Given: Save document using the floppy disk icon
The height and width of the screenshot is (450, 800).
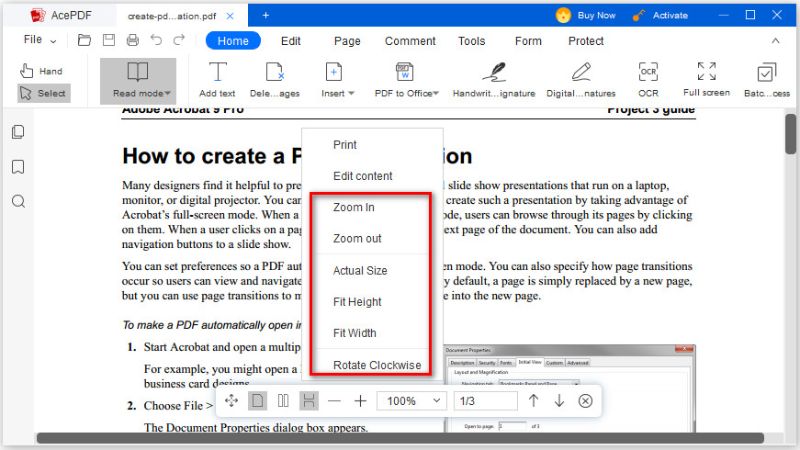Looking at the screenshot, I should tap(109, 40).
